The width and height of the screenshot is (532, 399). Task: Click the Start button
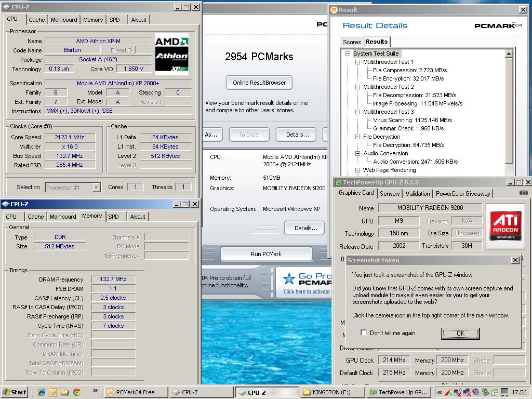[x=15, y=392]
